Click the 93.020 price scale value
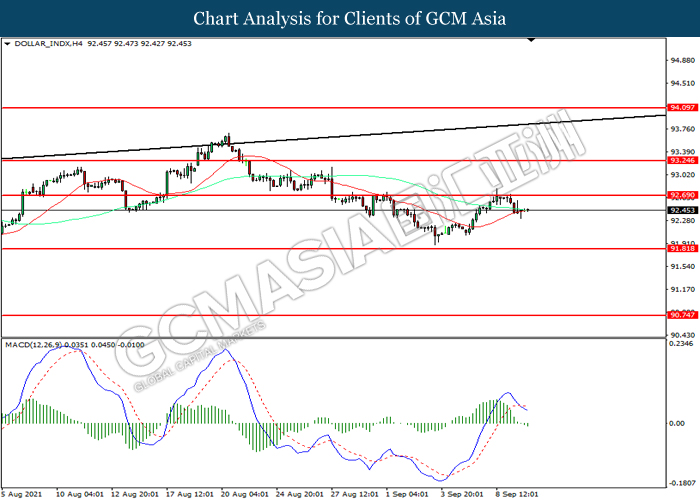Image resolution: width=700 pixels, height=500 pixels. [x=683, y=175]
